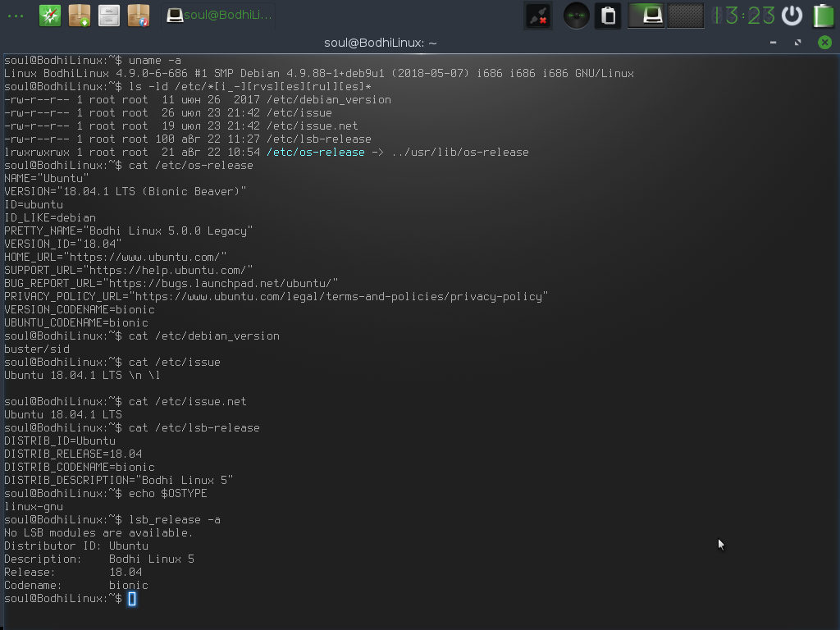Click the /etc/issue.net listing row
The image size is (840, 630).
pyautogui.click(x=181, y=126)
